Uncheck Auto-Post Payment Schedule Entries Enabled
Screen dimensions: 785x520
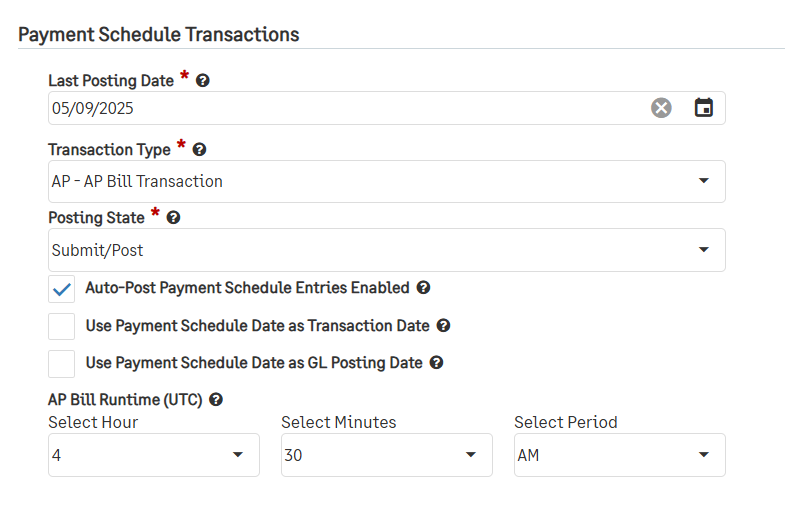point(62,289)
